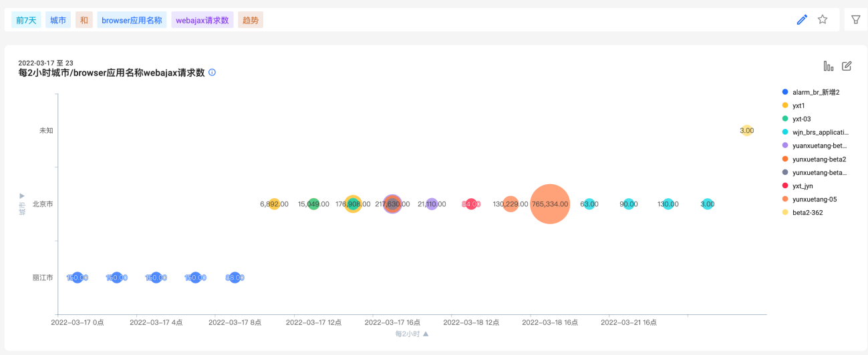Screen dimensions: 868x355
Task: Click the 城市 y-axis sort arrow
Action: coord(22,196)
